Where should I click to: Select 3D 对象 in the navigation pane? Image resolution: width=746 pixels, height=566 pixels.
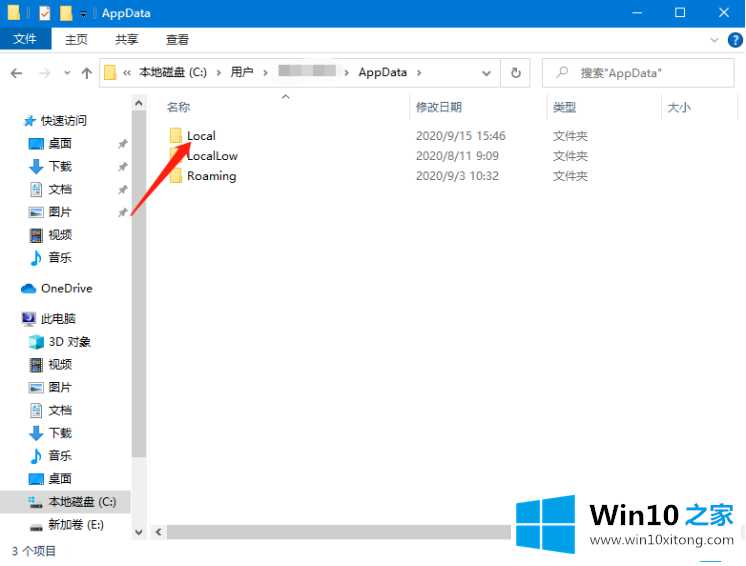click(69, 341)
